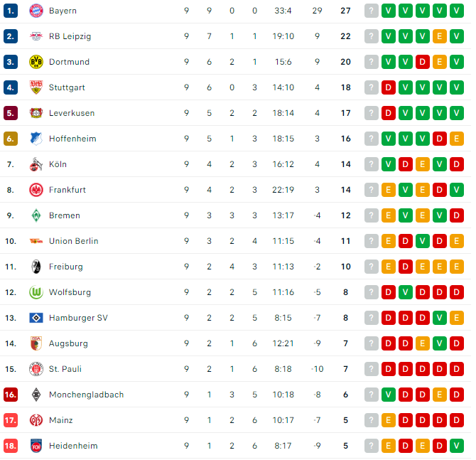Select RB Leipzig's orange E form badge
Screen dimensions: 476x460
point(440,36)
